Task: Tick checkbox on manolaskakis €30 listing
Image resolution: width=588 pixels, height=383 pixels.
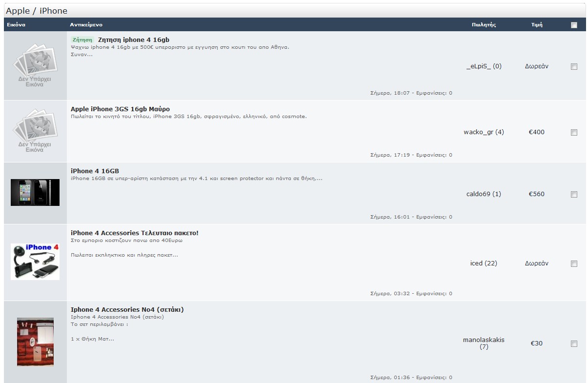Action: coord(574,343)
